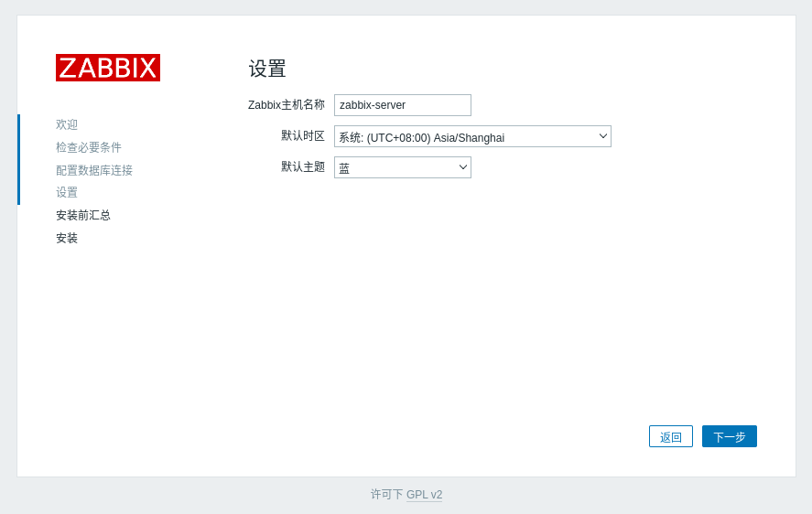The width and height of the screenshot is (812, 514).
Task: Focus the Zabbix主机名称 input field
Action: tap(403, 105)
